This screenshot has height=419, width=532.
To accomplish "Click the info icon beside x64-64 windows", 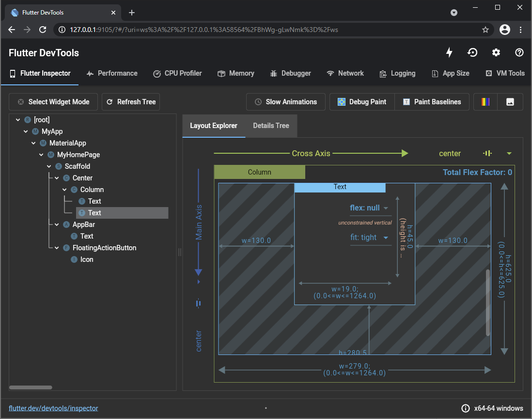I will coord(466,408).
